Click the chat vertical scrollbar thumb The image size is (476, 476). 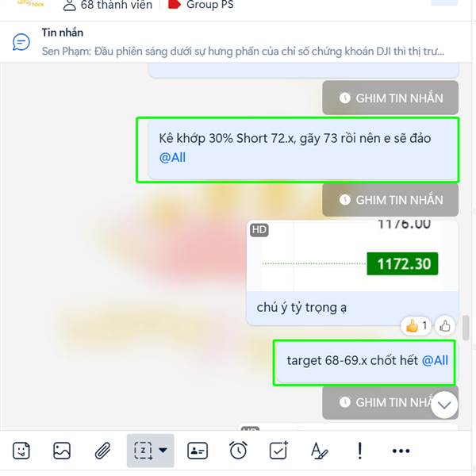(x=466, y=328)
